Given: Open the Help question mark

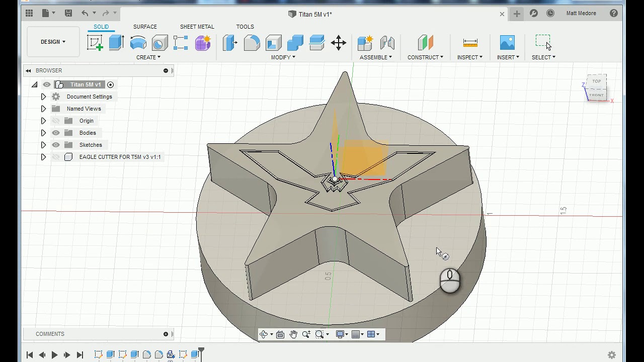Looking at the screenshot, I should pos(614,14).
